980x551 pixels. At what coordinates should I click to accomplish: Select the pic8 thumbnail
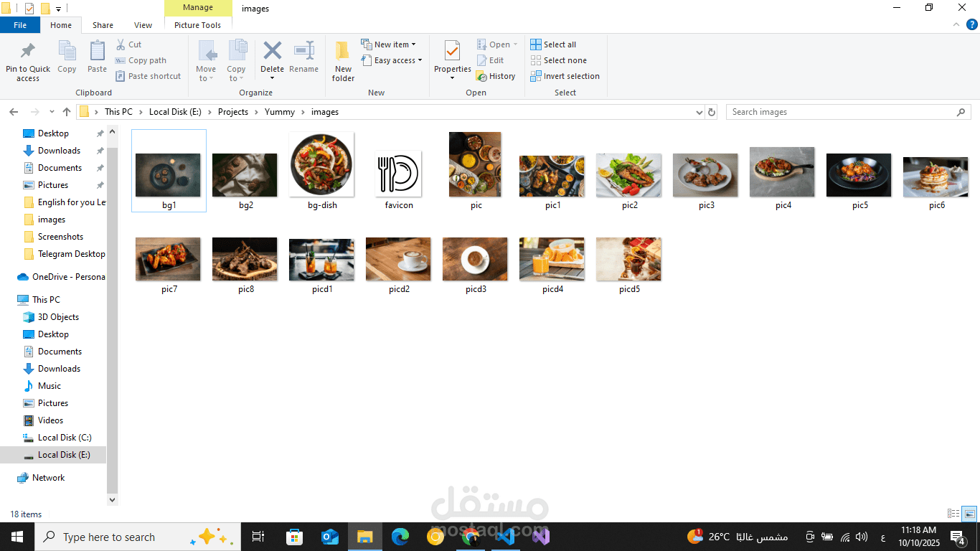coord(245,259)
